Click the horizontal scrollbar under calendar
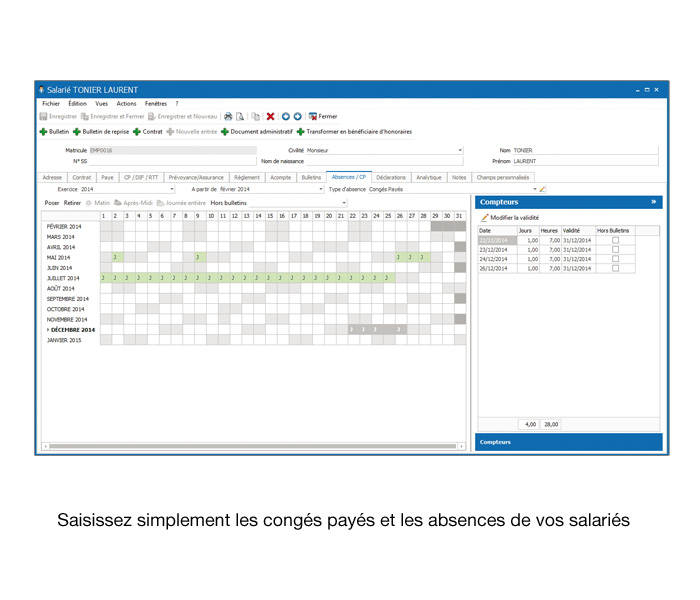The image size is (700, 600). (x=253, y=446)
